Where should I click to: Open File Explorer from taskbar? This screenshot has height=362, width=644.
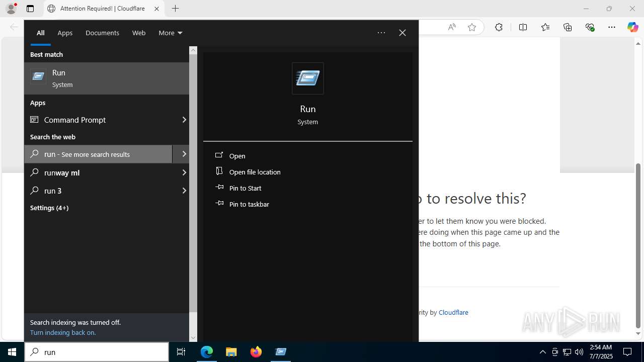click(231, 352)
